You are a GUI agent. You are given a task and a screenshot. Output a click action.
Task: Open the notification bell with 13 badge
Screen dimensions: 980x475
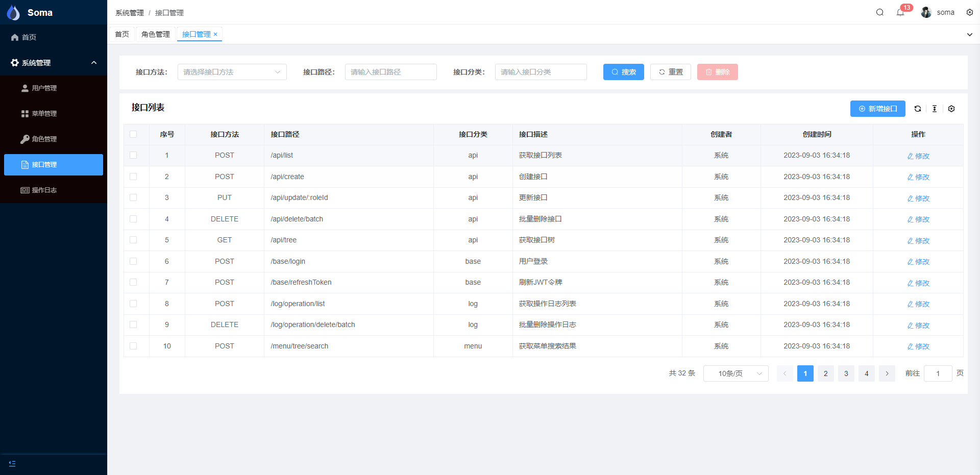pyautogui.click(x=900, y=12)
